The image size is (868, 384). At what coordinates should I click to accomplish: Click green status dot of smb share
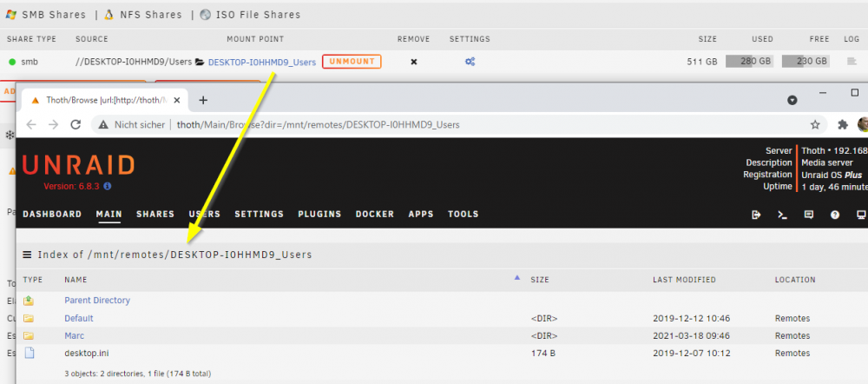(x=12, y=62)
